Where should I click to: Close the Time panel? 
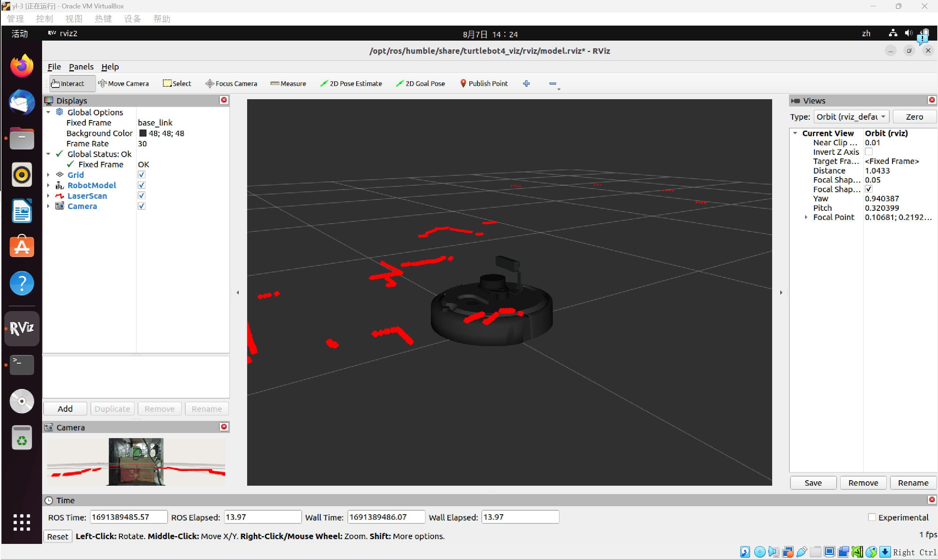(931, 500)
